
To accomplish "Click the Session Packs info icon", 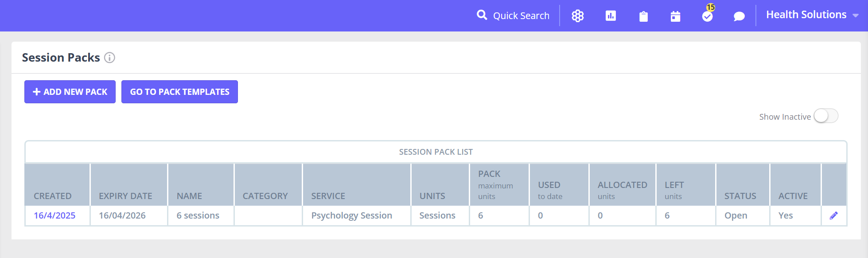I will click(x=109, y=58).
